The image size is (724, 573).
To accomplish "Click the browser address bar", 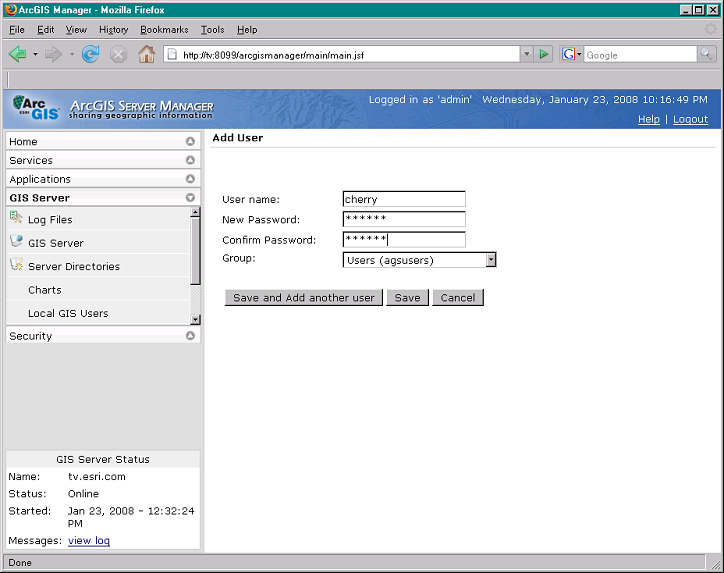I will coord(342,54).
